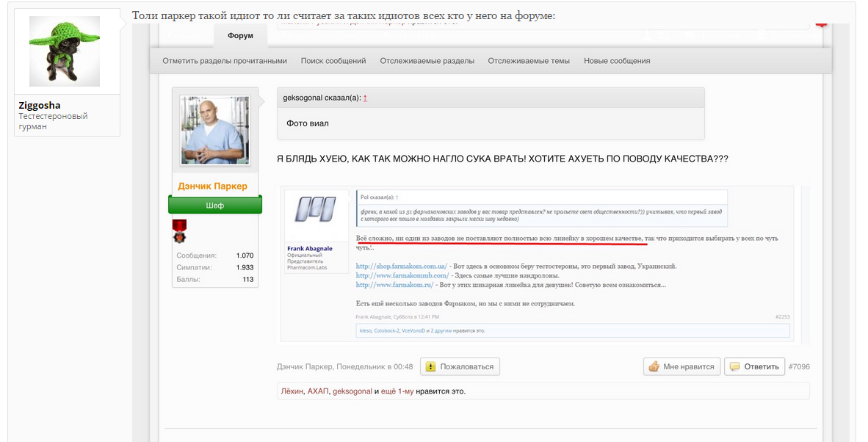
Task: Open the embedded Frank Abagnale screenshot
Action: point(540,264)
